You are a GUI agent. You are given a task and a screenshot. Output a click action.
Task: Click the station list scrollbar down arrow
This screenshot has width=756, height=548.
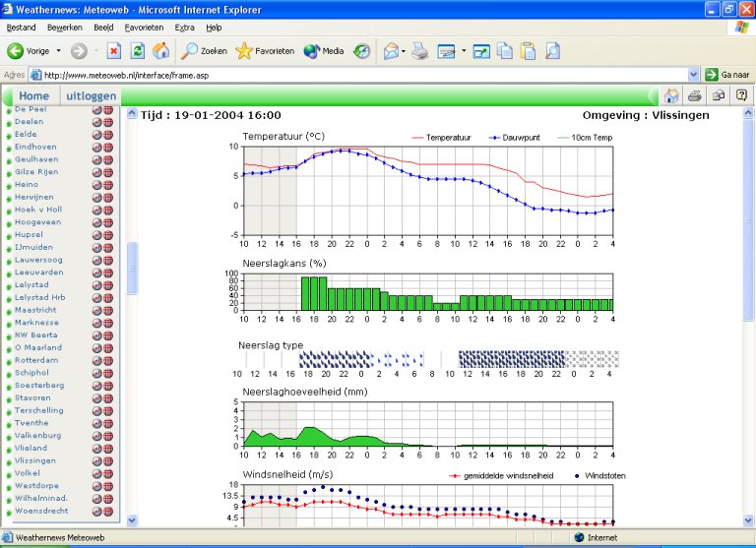(132, 520)
